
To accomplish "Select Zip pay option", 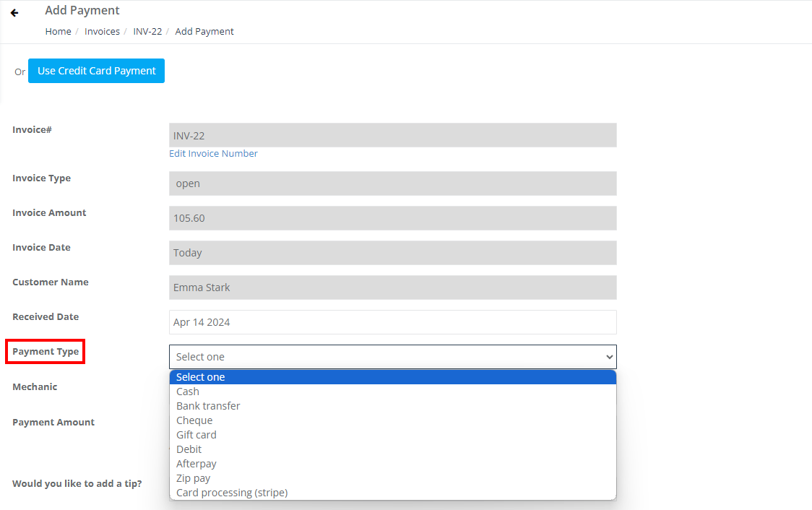I will [x=392, y=478].
